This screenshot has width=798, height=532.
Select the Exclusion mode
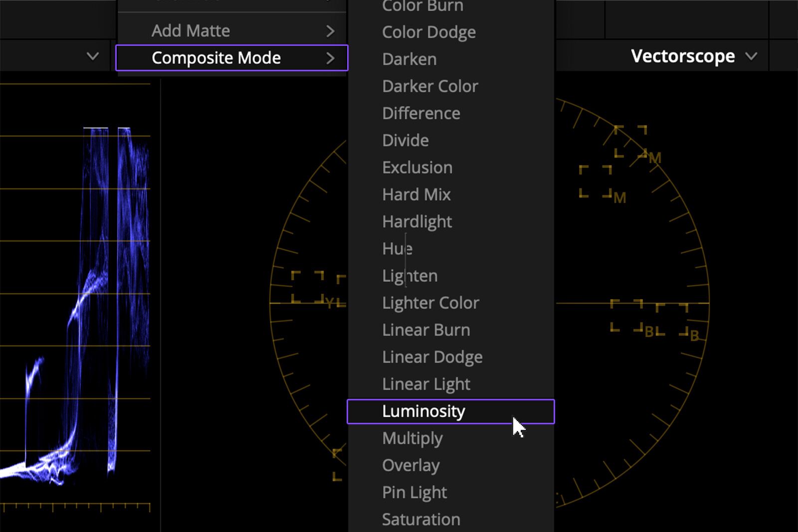tap(417, 167)
